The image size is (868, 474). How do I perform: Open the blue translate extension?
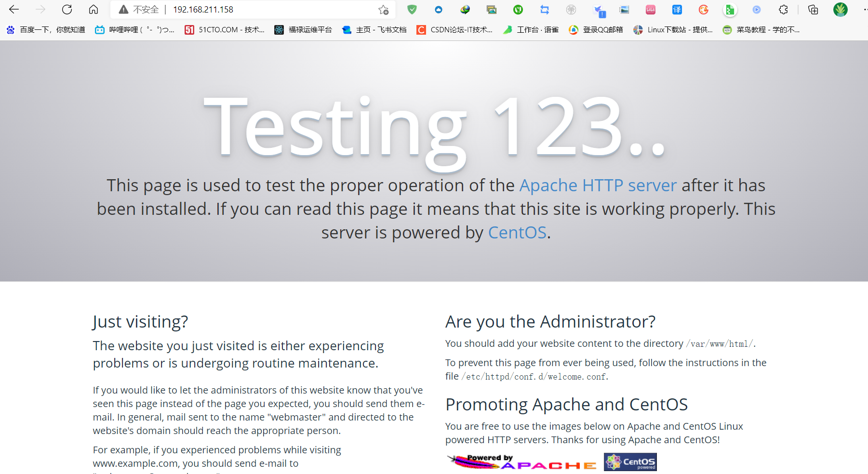[x=677, y=9]
